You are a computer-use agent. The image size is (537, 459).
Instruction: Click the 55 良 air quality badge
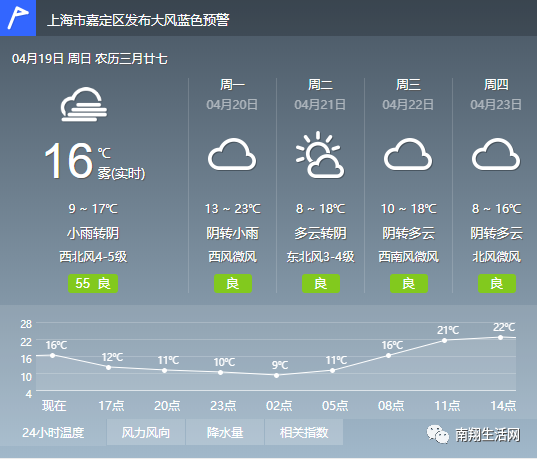point(93,284)
